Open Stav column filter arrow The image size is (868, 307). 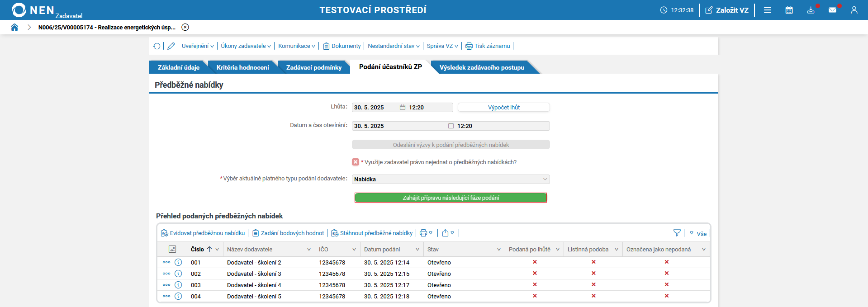499,249
